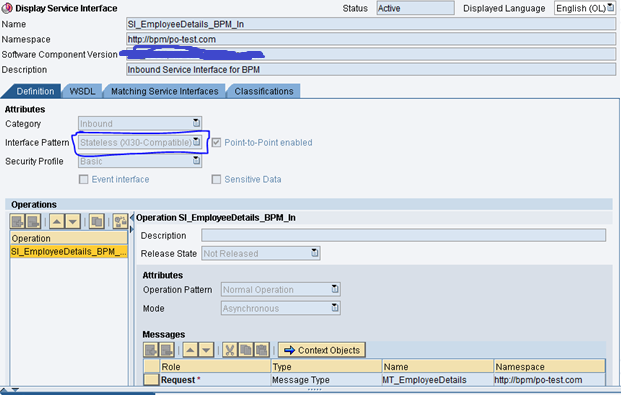Move operation down in Operations list
Viewport: 621px width, 395px height.
(73, 221)
